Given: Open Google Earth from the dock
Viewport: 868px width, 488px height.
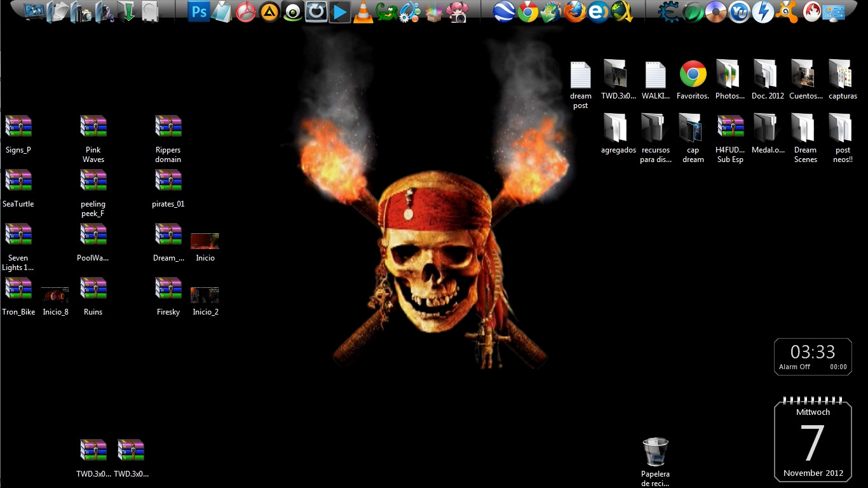Looking at the screenshot, I should 505,12.
